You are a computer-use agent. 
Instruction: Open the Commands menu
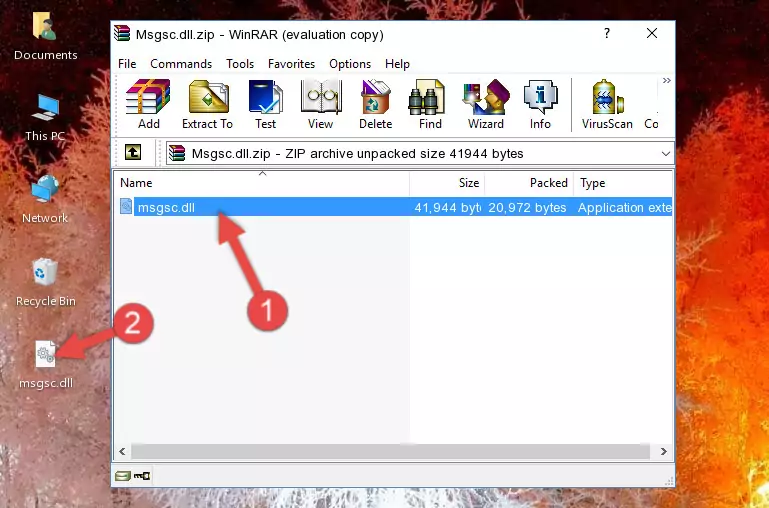[x=181, y=64]
